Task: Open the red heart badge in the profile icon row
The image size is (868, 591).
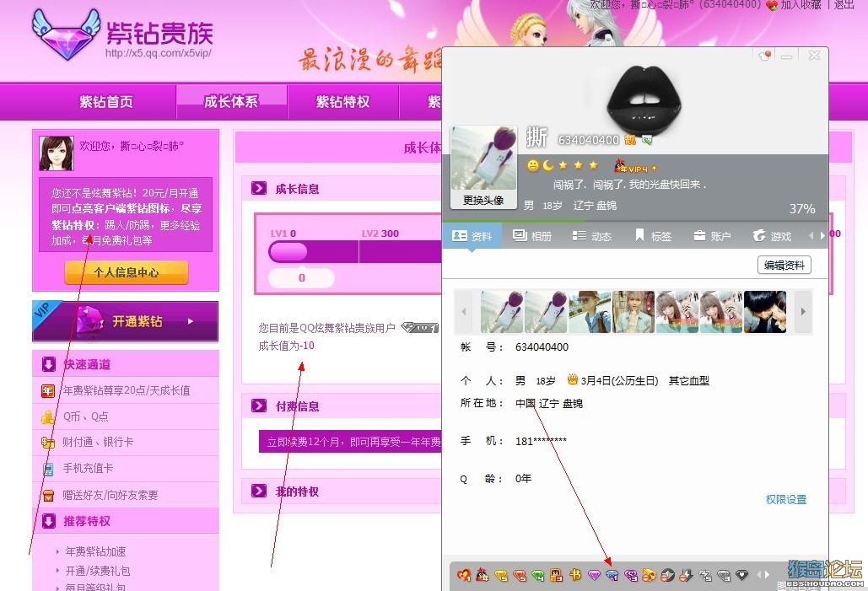Action: 464,576
